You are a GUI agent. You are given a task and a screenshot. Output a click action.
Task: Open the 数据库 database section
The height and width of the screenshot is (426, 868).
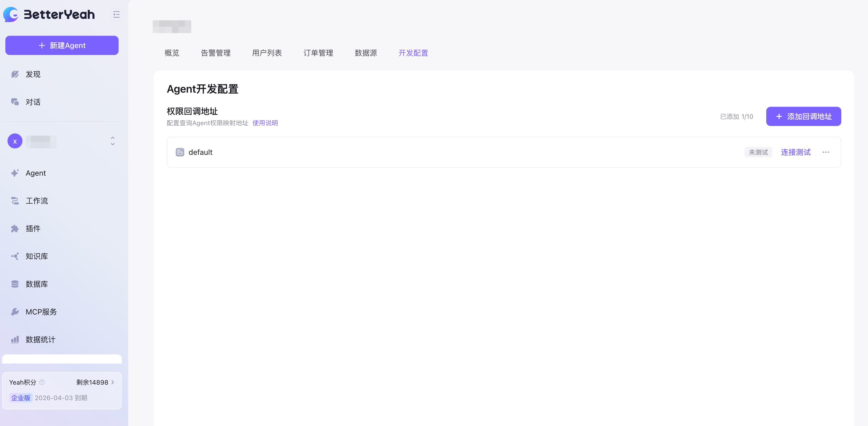pos(37,284)
